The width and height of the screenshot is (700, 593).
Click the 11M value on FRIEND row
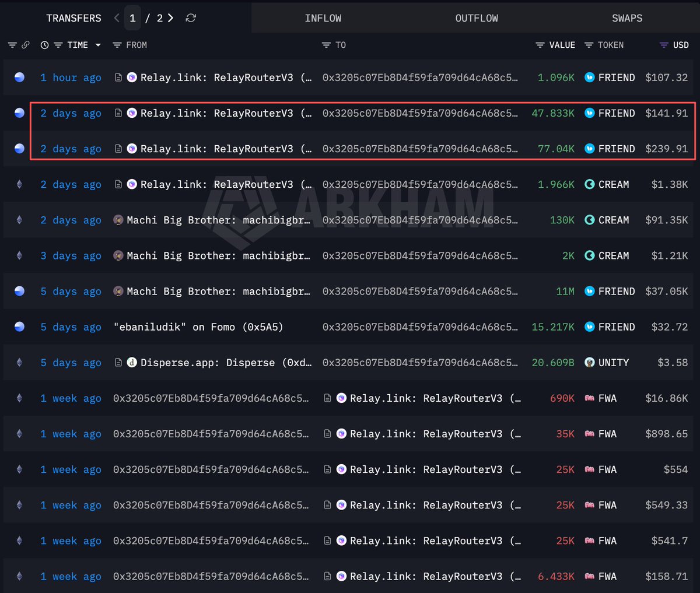click(x=565, y=291)
